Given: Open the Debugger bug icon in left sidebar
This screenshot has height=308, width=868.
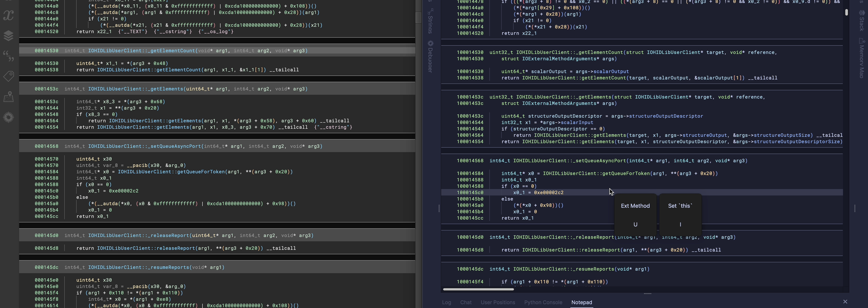Looking at the screenshot, I should (9, 117).
